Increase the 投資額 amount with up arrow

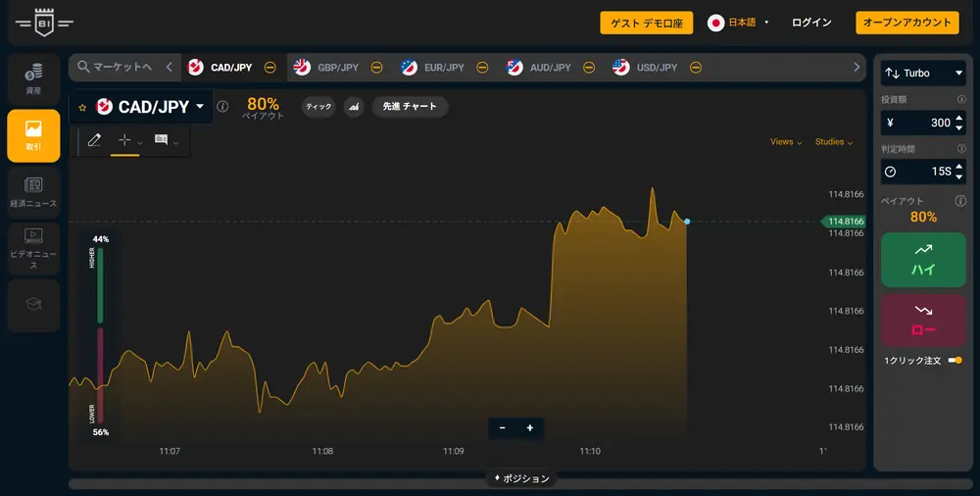[x=958, y=118]
